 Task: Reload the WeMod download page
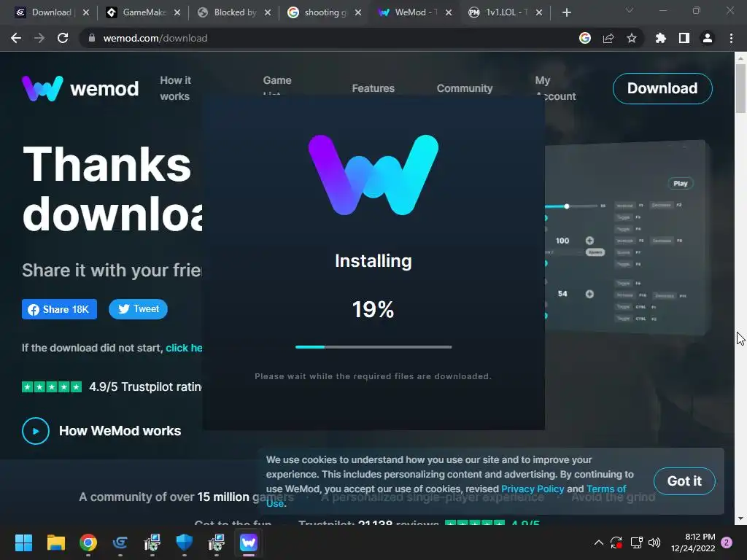[63, 38]
